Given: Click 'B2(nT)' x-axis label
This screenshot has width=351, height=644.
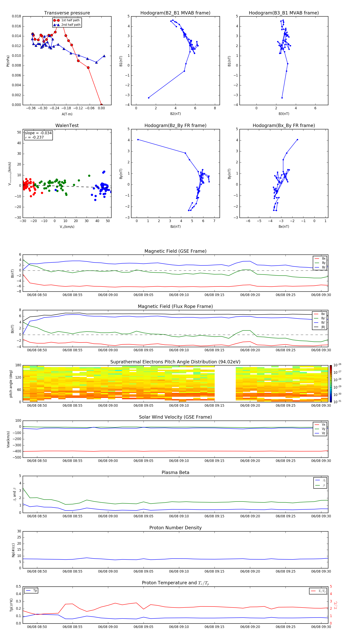Looking at the screenshot, I should (x=175, y=114).
